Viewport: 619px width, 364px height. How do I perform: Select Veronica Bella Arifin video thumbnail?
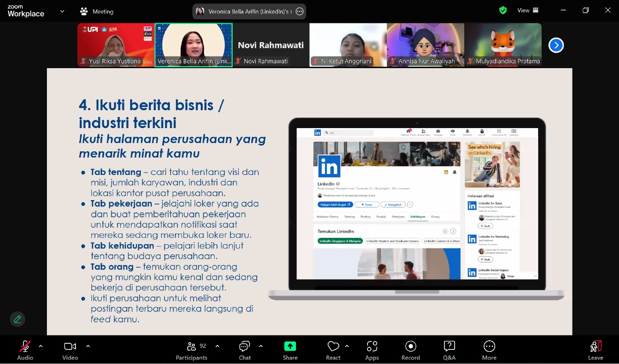tap(193, 45)
